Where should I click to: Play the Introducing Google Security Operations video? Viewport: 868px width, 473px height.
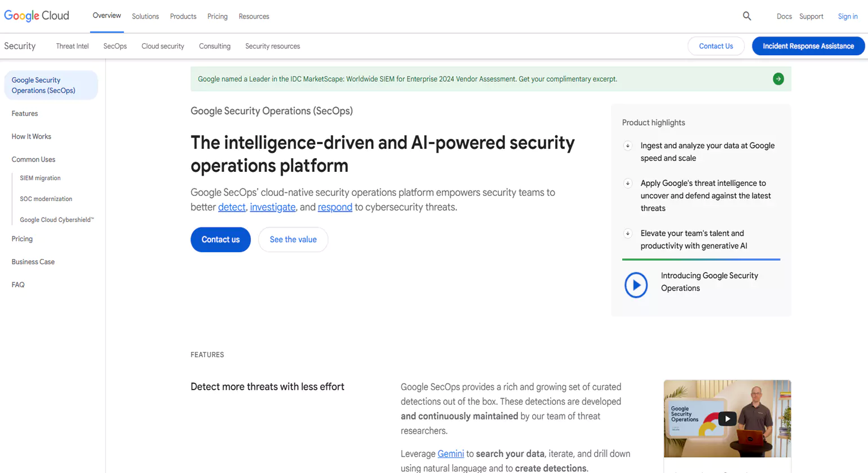click(636, 285)
